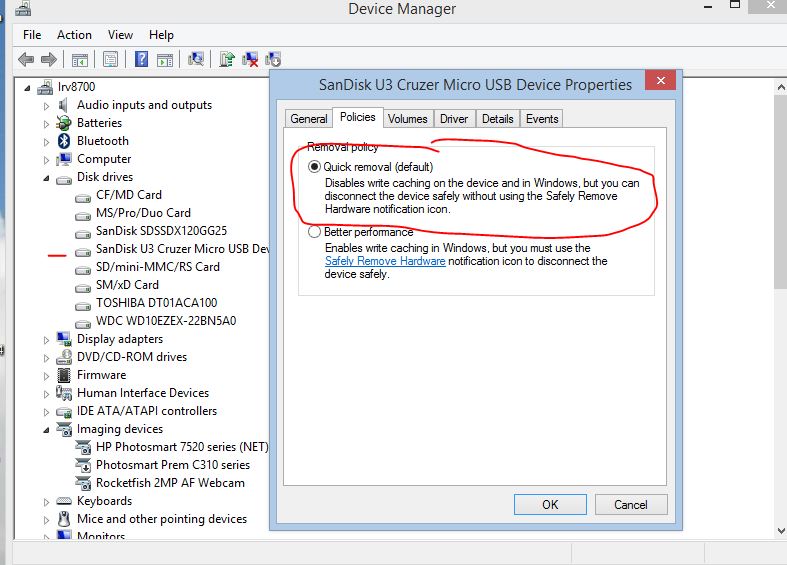Select SanDisk SDSSDX120GG25 disk drive
The image size is (787, 565).
(x=162, y=231)
